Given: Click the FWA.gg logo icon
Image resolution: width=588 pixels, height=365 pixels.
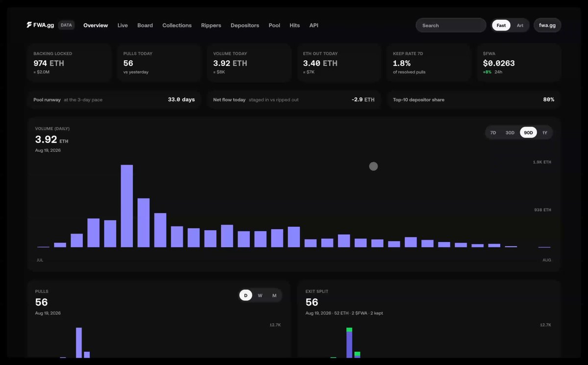Looking at the screenshot, I should (29, 25).
